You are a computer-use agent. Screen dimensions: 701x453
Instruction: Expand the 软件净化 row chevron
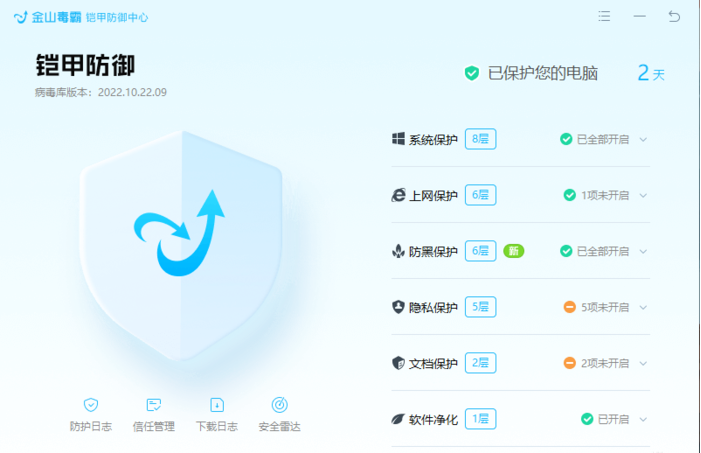643,419
